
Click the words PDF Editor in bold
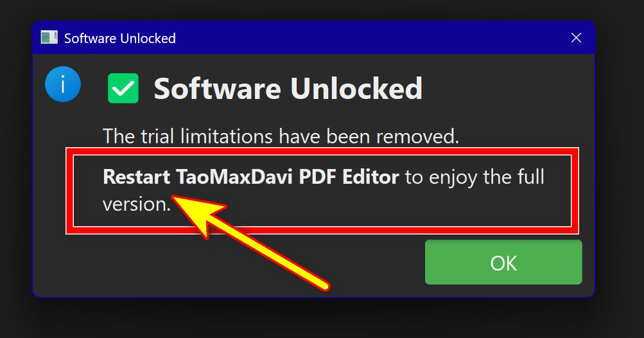pyautogui.click(x=349, y=177)
